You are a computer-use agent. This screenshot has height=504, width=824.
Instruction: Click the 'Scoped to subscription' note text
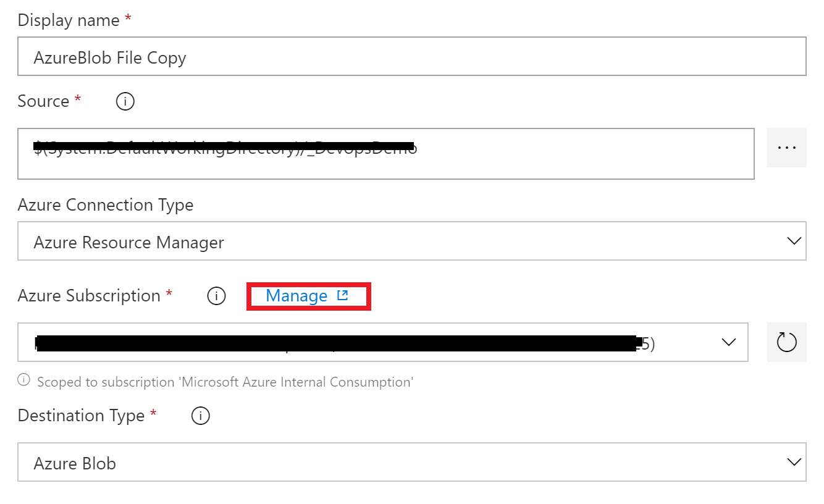[x=225, y=382]
